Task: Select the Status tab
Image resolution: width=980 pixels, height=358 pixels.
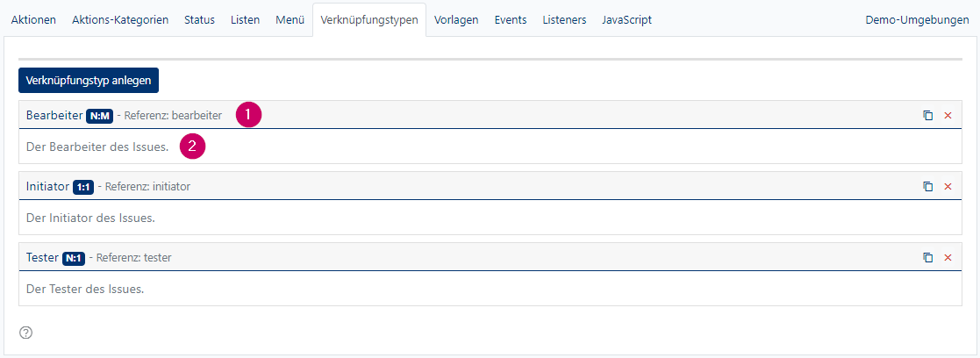Action: pyautogui.click(x=199, y=19)
